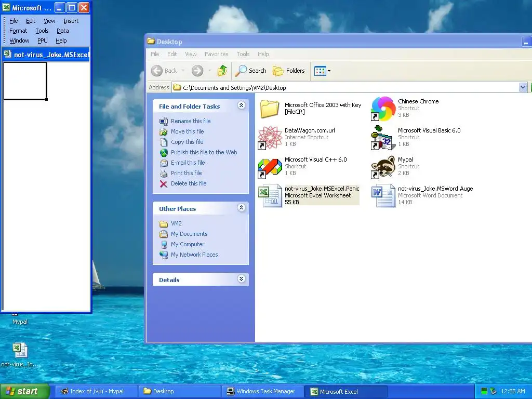Screen dimensions: 532x399
Task: Click the selected cell in Excel sheet
Action: 25,81
